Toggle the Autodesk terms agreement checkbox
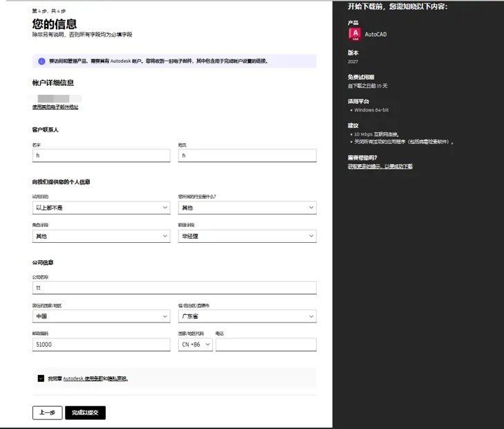The width and height of the screenshot is (504, 429). [x=41, y=378]
